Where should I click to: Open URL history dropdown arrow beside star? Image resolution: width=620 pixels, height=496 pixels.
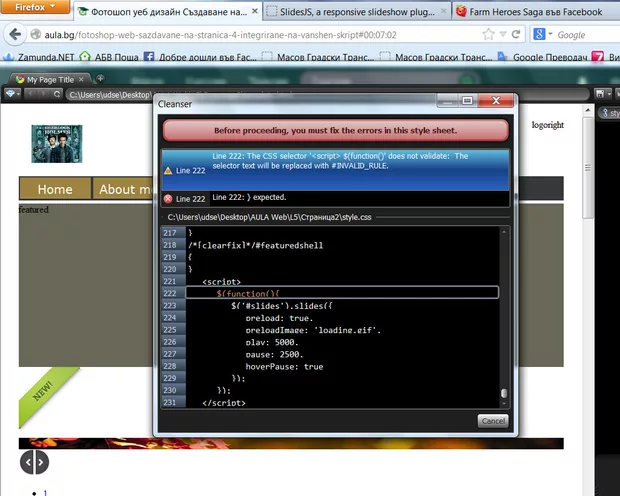503,34
